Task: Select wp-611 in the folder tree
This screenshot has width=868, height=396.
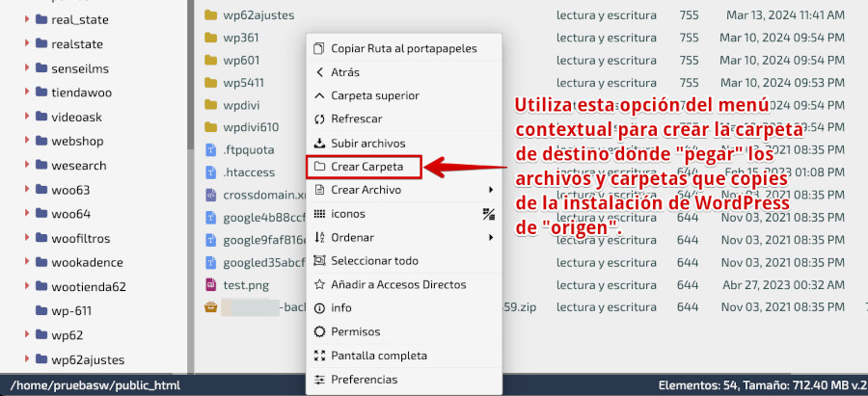Action: (x=71, y=311)
